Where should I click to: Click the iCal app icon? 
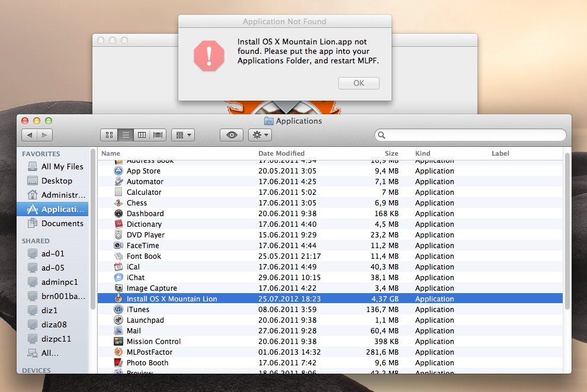point(118,267)
